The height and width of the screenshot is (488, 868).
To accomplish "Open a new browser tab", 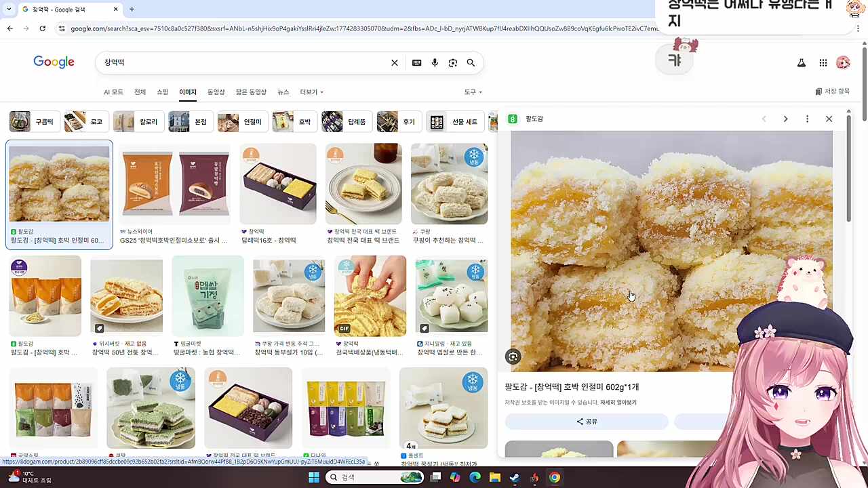I will pos(132,9).
